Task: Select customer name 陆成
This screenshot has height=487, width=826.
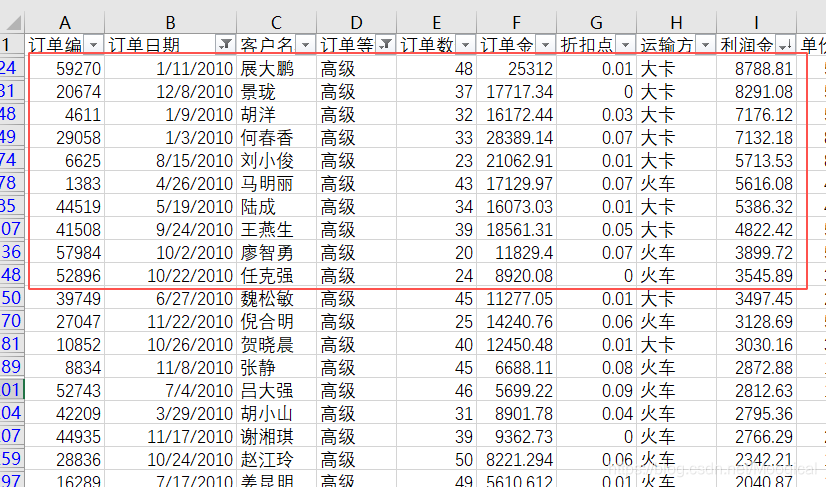Action: pyautogui.click(x=258, y=207)
